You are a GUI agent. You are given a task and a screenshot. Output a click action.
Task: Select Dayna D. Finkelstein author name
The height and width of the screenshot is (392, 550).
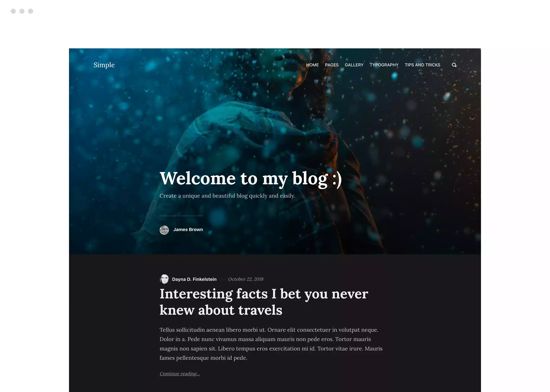194,279
